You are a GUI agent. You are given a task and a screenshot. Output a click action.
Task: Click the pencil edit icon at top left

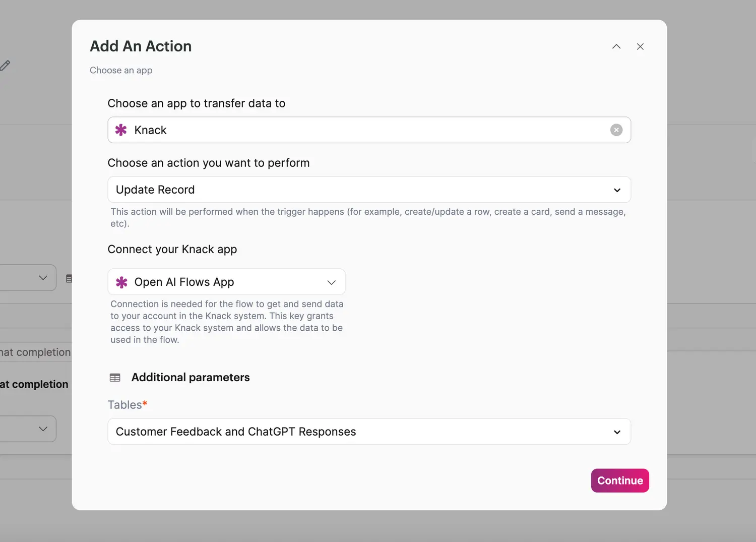(6, 65)
